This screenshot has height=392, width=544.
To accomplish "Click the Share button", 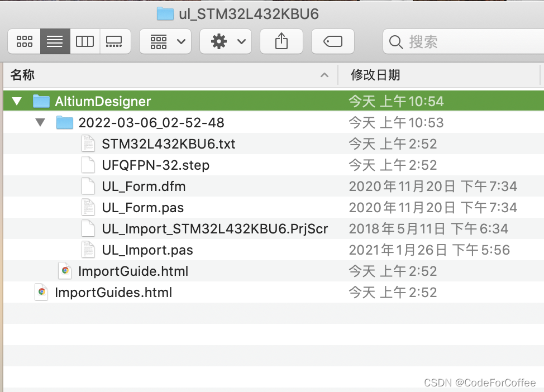I will 281,42.
